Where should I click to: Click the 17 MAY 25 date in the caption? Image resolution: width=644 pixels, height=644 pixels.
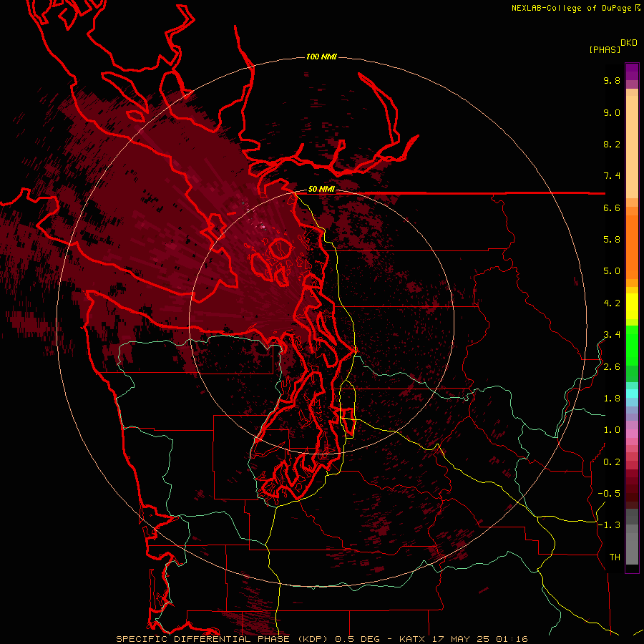[x=462, y=639]
